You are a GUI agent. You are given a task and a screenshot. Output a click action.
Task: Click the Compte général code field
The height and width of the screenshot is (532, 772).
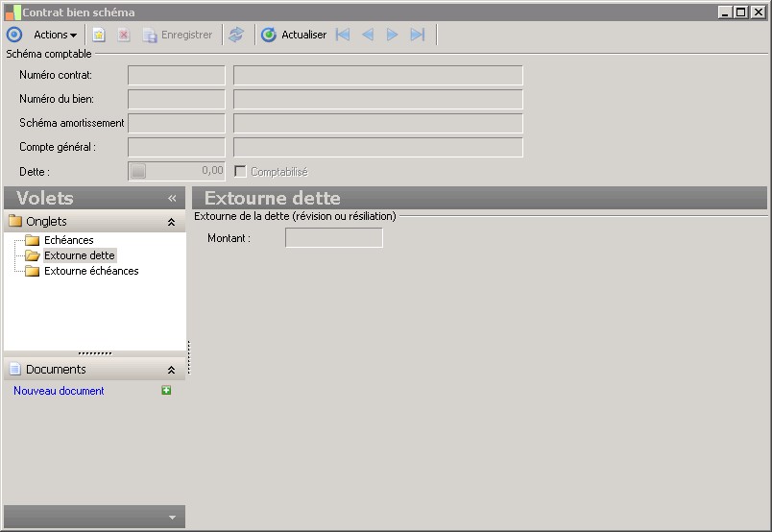pyautogui.click(x=177, y=147)
